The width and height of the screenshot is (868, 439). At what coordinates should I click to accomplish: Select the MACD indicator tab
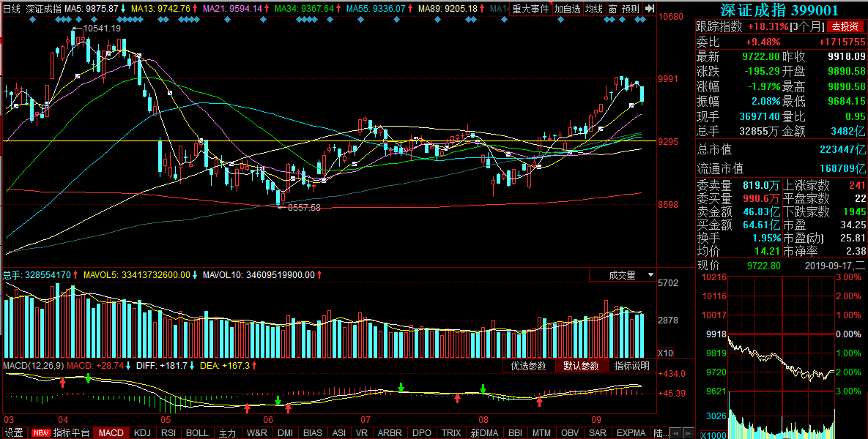click(111, 433)
